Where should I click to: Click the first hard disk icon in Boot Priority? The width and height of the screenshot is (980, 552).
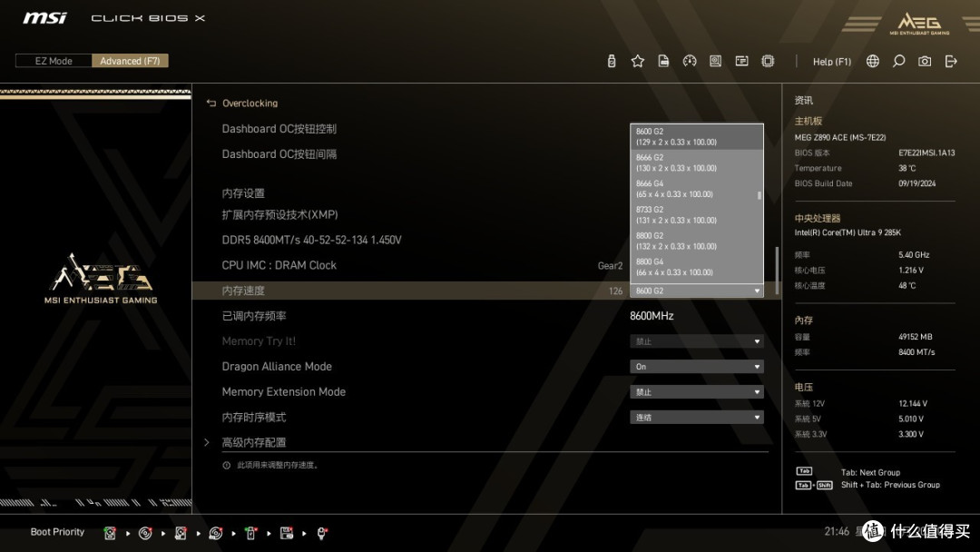110,533
